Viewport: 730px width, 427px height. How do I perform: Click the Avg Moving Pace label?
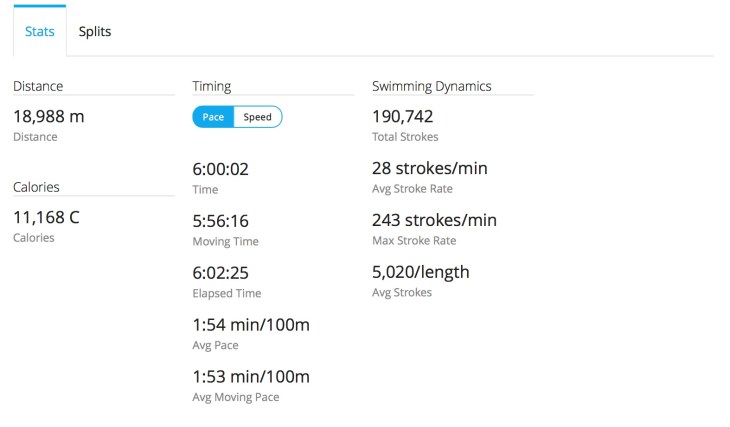coord(236,397)
